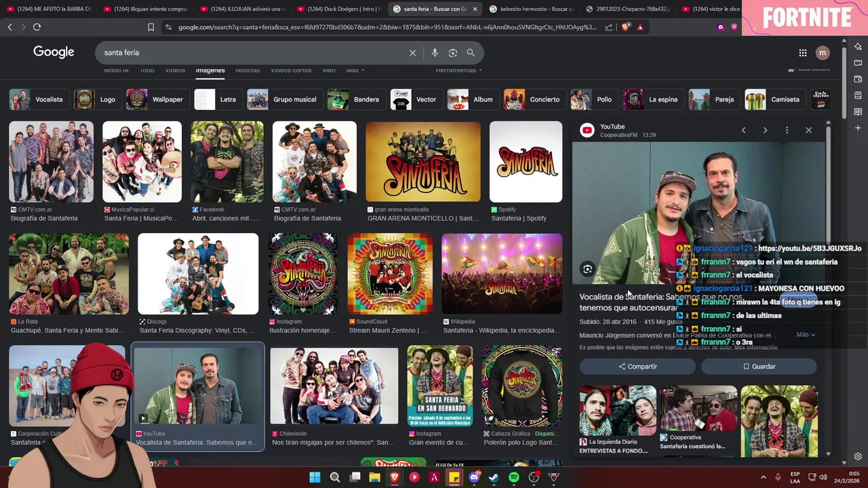Expand the Herramientas dropdown

pyautogui.click(x=459, y=70)
